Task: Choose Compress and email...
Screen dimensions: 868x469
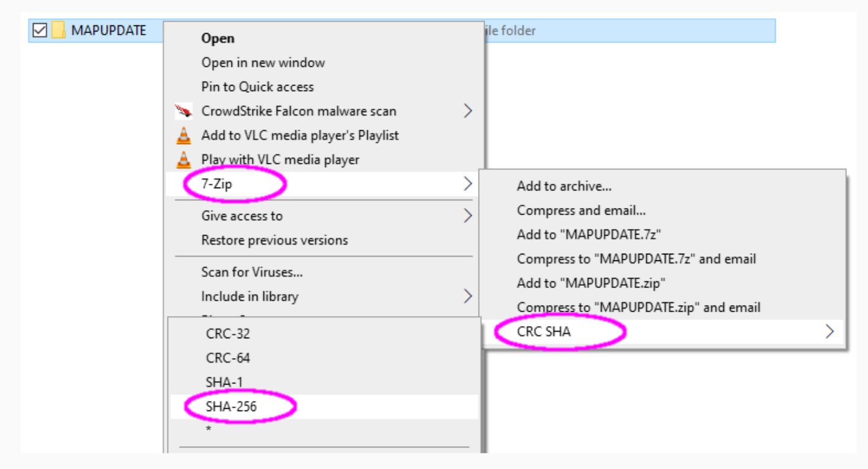Action: point(581,211)
